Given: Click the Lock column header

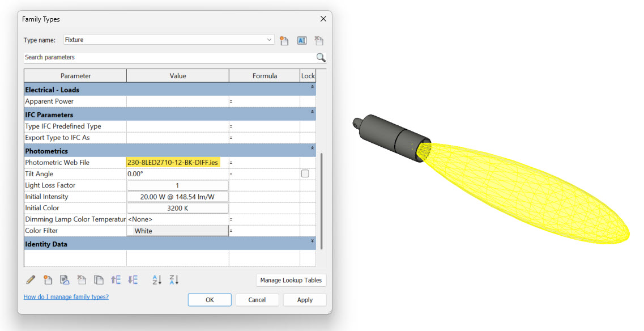Looking at the screenshot, I should pos(308,75).
